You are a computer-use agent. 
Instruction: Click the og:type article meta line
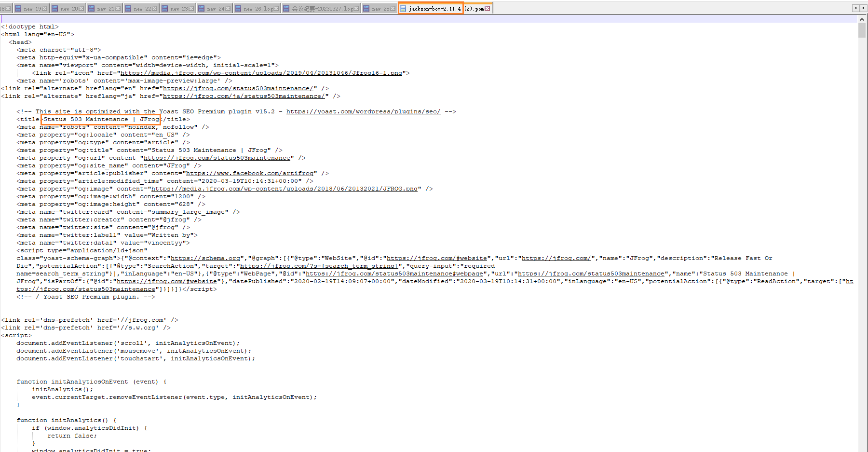pos(103,143)
